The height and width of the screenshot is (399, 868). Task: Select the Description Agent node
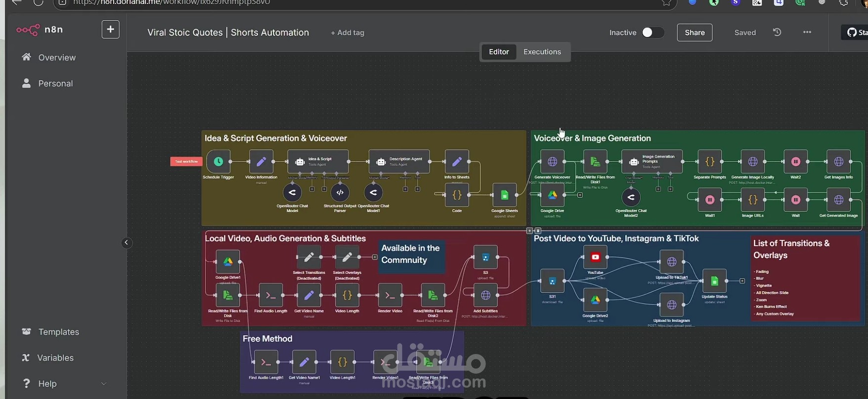click(x=399, y=162)
